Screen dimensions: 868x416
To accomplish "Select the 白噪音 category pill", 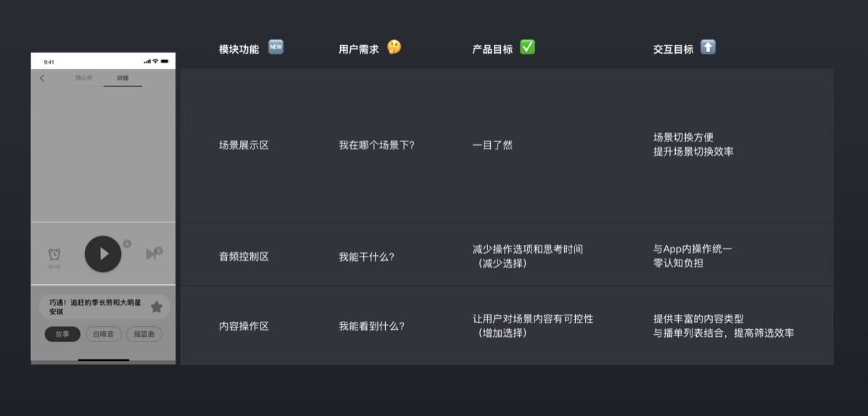I will point(104,334).
